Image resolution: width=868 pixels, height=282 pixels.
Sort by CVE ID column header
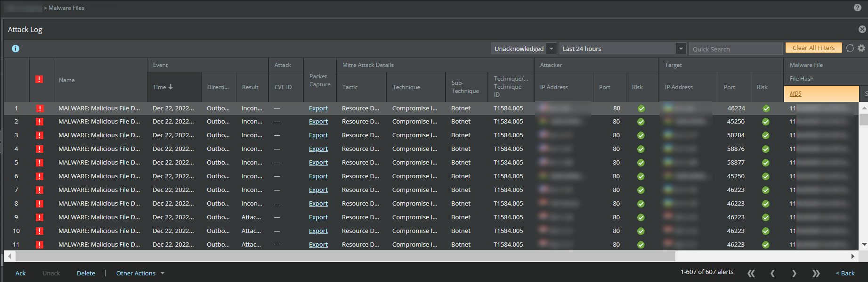[283, 87]
